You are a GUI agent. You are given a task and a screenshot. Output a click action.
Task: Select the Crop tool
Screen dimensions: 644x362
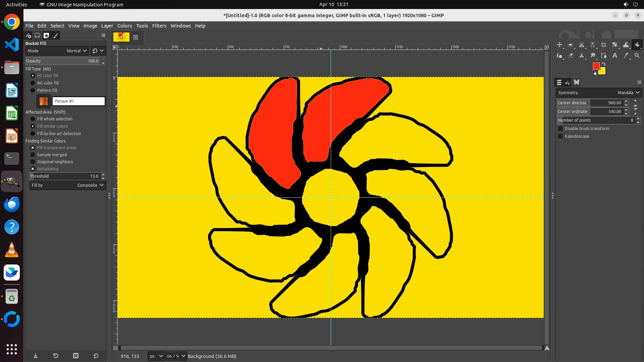[604, 45]
